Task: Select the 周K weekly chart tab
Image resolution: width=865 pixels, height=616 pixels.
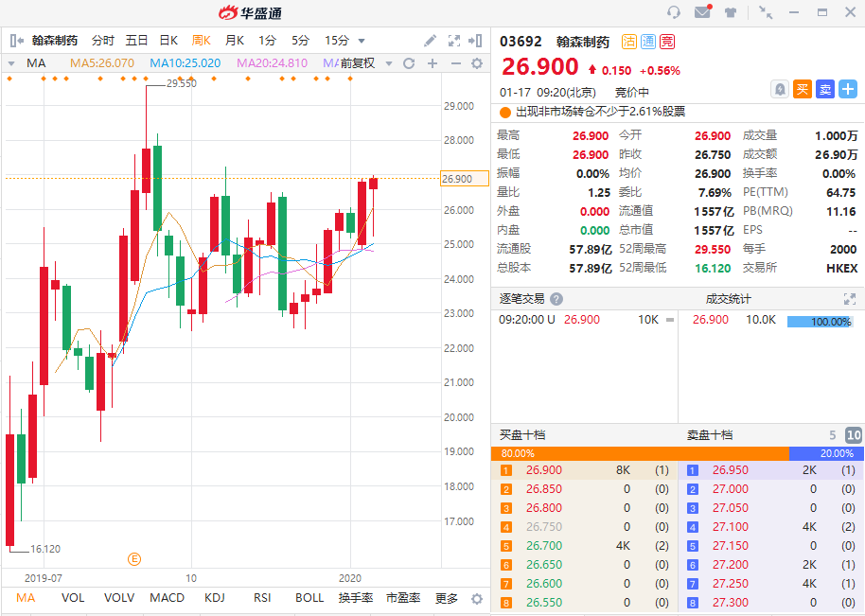Action: click(202, 41)
